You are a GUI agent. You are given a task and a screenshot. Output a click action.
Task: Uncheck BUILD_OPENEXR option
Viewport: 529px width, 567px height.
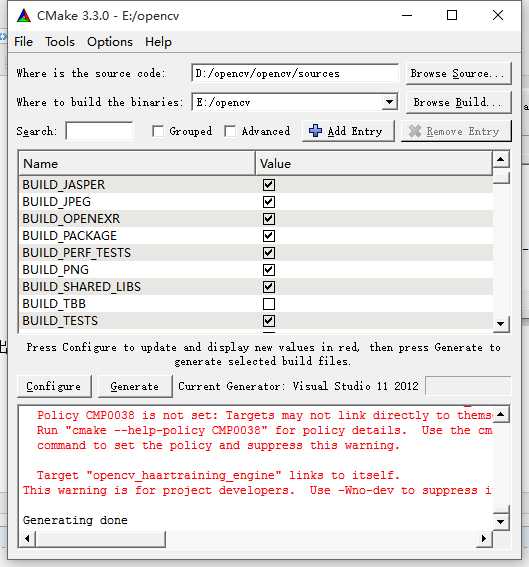coord(269,219)
